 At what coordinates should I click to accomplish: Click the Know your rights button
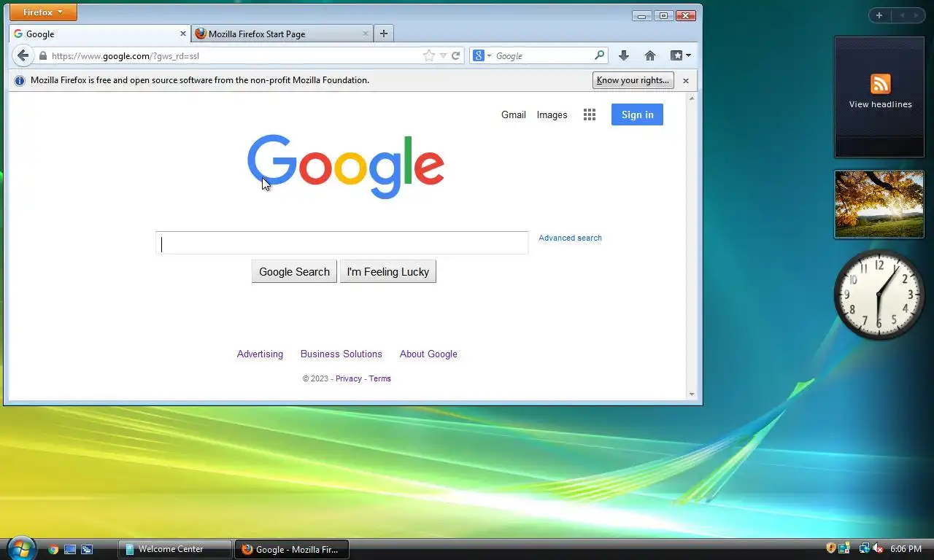coord(633,80)
